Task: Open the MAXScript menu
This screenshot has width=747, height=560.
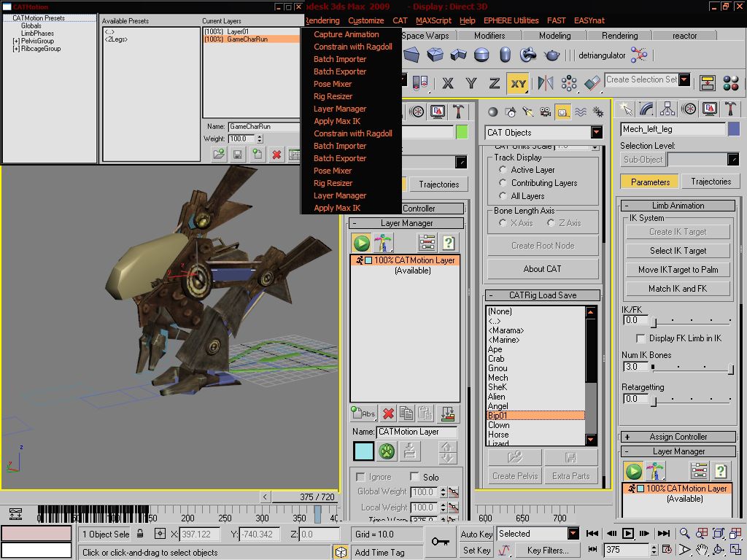Action: (433, 20)
